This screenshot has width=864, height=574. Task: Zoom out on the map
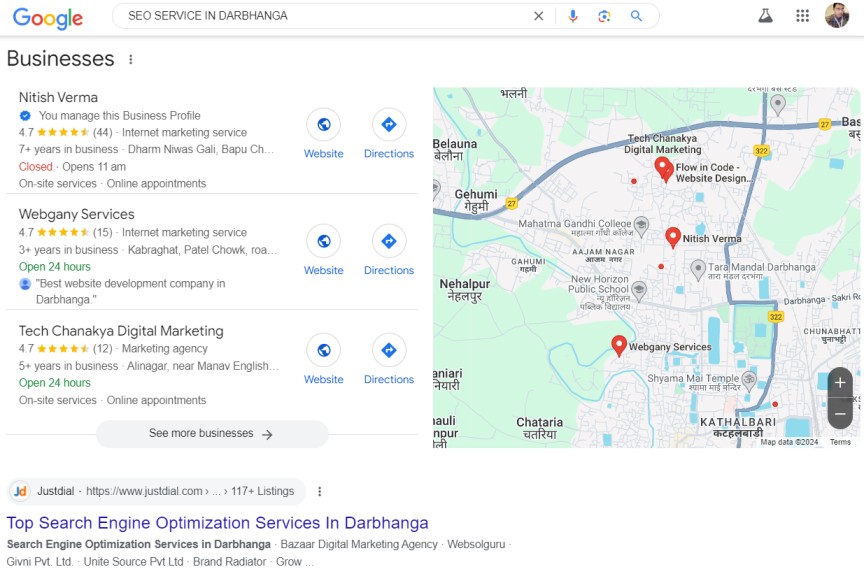point(840,414)
